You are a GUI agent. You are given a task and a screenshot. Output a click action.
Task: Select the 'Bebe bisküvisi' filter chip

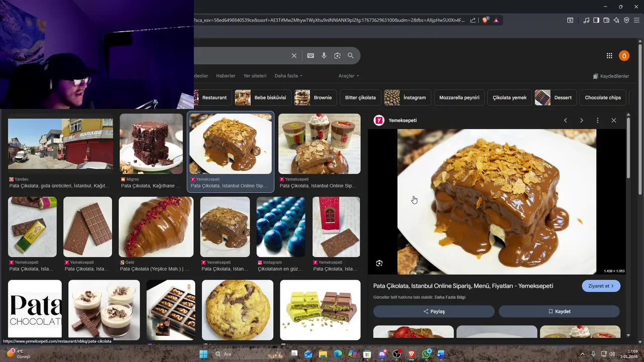(263, 98)
